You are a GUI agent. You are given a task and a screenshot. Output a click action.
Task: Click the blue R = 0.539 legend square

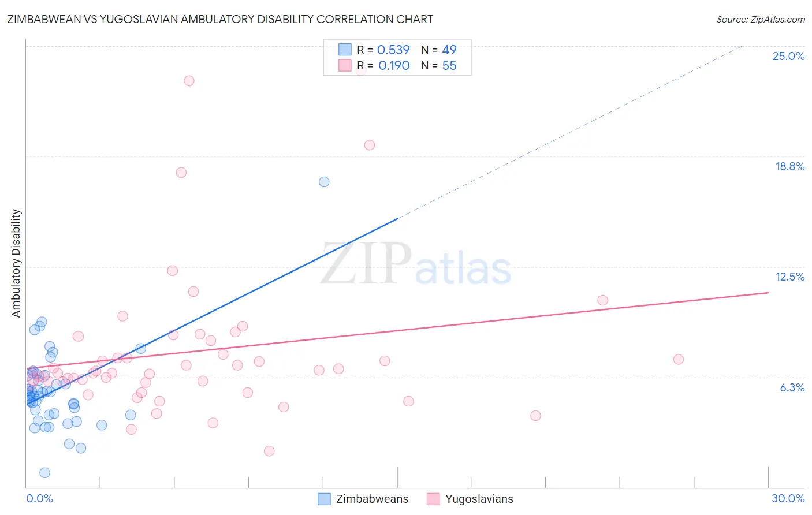(345, 50)
